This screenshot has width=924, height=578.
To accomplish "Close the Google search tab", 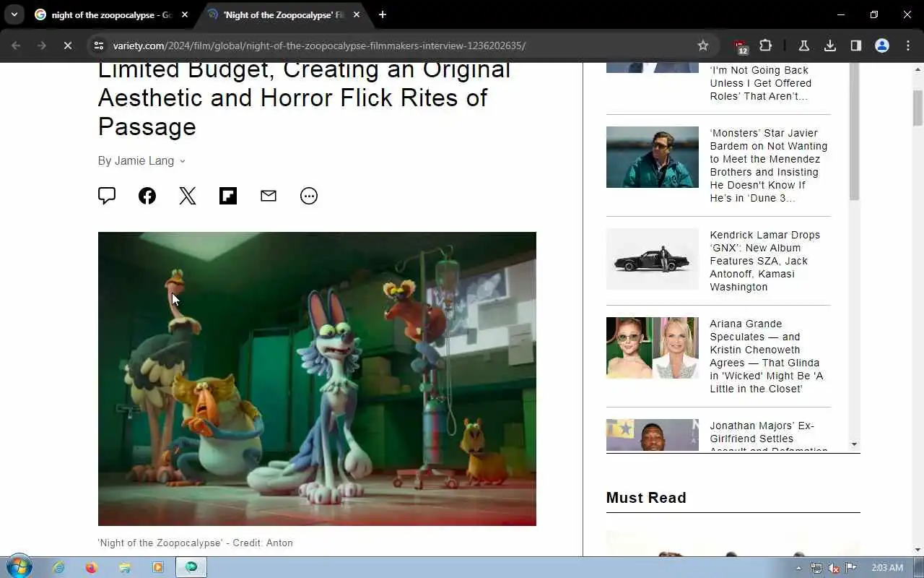I will (185, 14).
